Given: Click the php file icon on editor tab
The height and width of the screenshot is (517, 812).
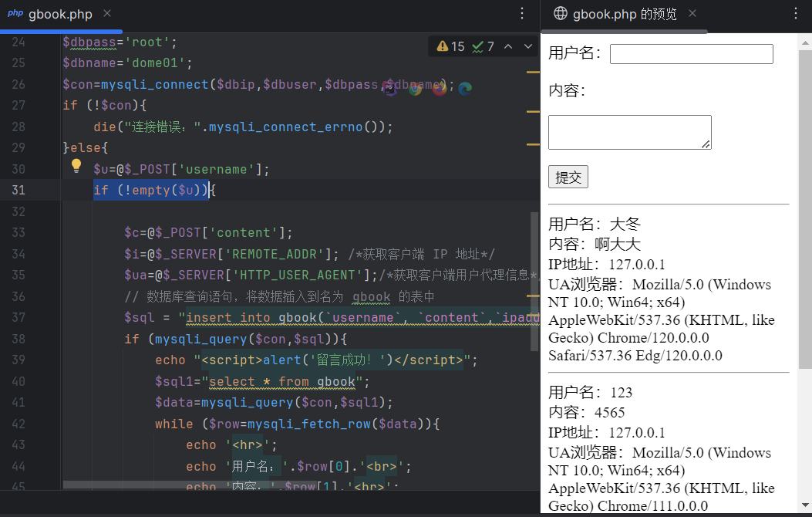Looking at the screenshot, I should [15, 13].
